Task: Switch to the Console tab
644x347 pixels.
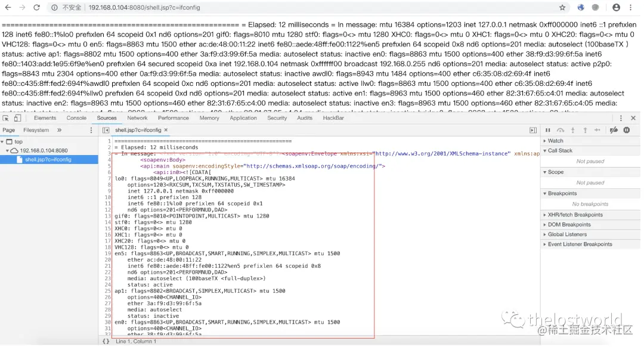Action: pyautogui.click(x=76, y=118)
